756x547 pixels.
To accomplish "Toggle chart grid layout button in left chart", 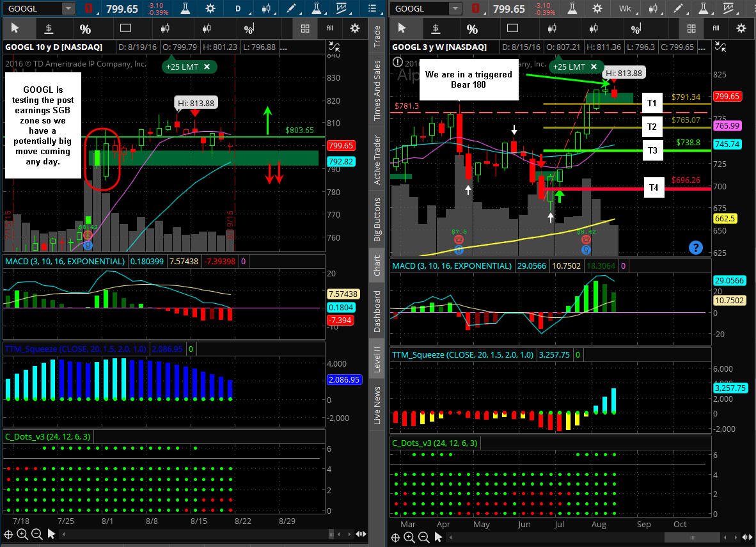I will pos(304,28).
